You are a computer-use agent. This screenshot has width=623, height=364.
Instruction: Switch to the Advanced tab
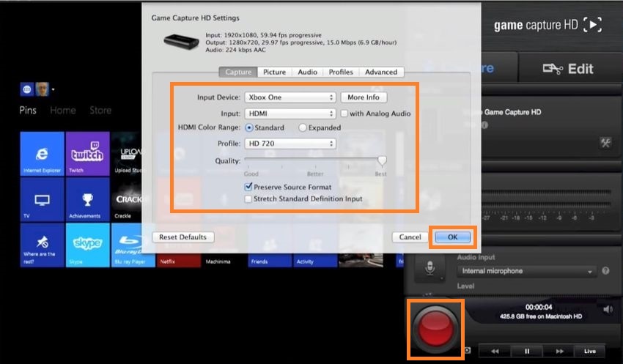coord(381,72)
